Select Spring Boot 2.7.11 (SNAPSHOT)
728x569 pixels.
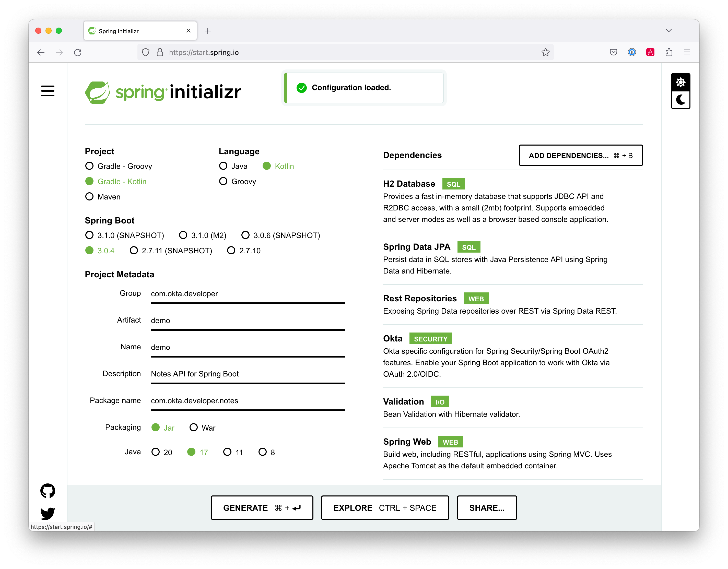coord(171,251)
